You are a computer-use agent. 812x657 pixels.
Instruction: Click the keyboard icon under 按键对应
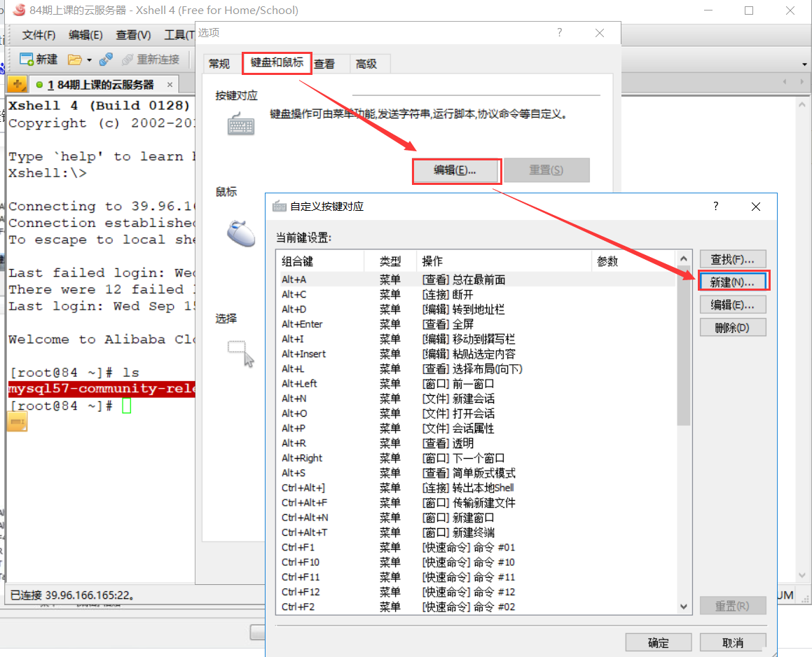240,125
